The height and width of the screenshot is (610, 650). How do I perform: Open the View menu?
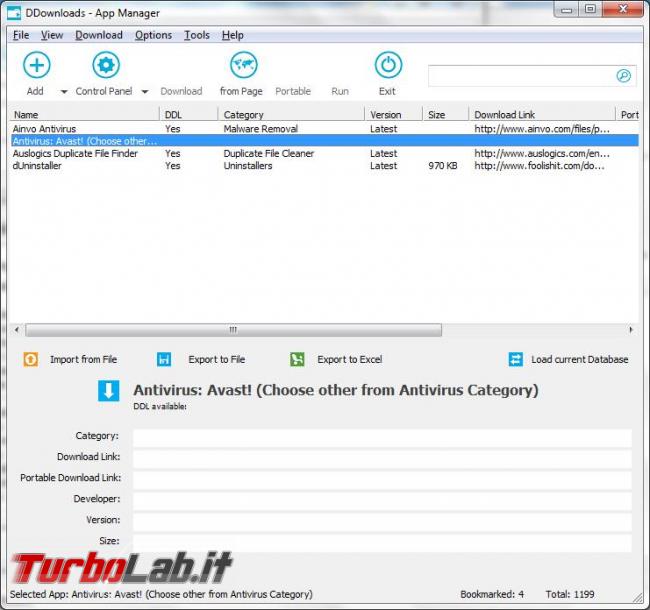pyautogui.click(x=52, y=35)
